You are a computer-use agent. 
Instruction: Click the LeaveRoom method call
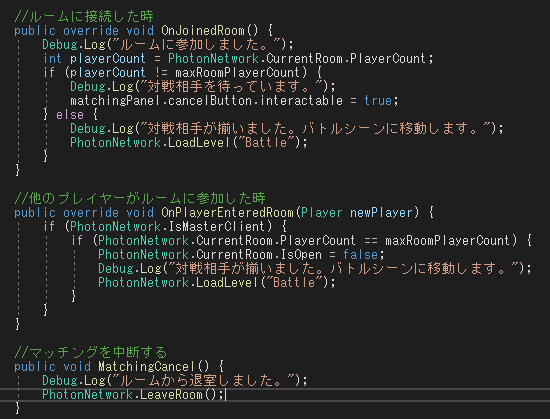point(172,394)
